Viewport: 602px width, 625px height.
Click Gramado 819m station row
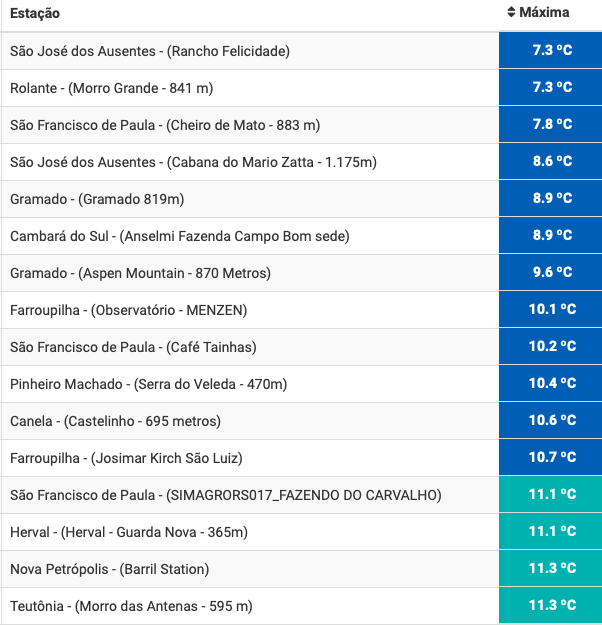point(301,199)
